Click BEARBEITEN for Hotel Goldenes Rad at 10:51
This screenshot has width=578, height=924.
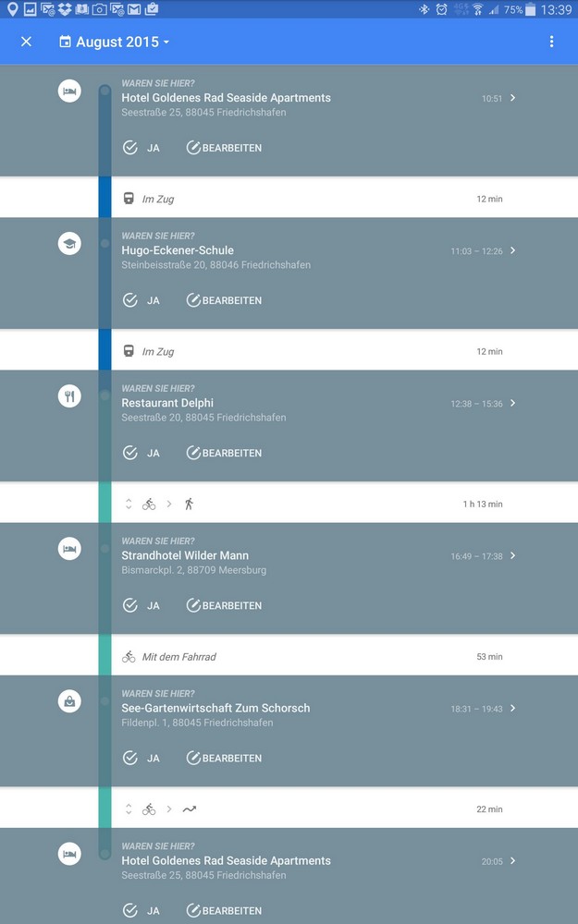coord(224,148)
